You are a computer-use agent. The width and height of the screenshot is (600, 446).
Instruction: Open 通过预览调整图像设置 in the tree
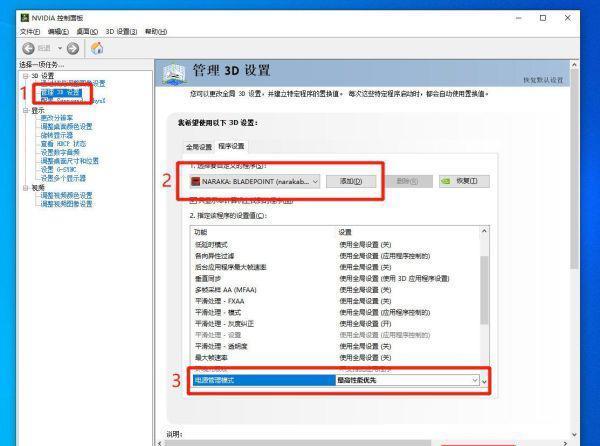coord(73,83)
